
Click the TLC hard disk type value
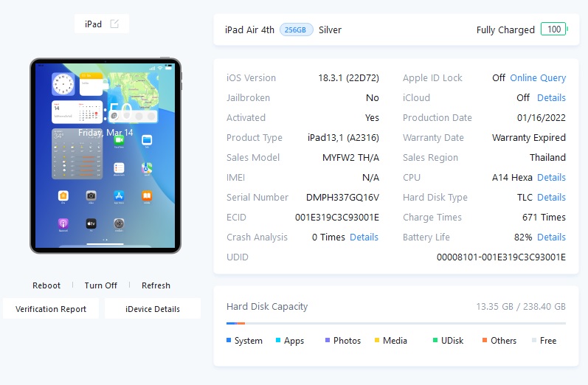tap(525, 197)
